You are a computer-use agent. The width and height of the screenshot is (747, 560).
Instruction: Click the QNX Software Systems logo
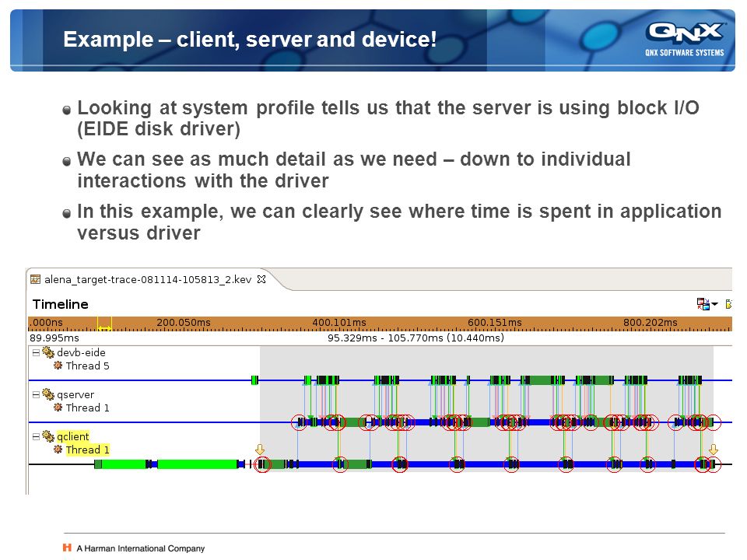tap(685, 40)
